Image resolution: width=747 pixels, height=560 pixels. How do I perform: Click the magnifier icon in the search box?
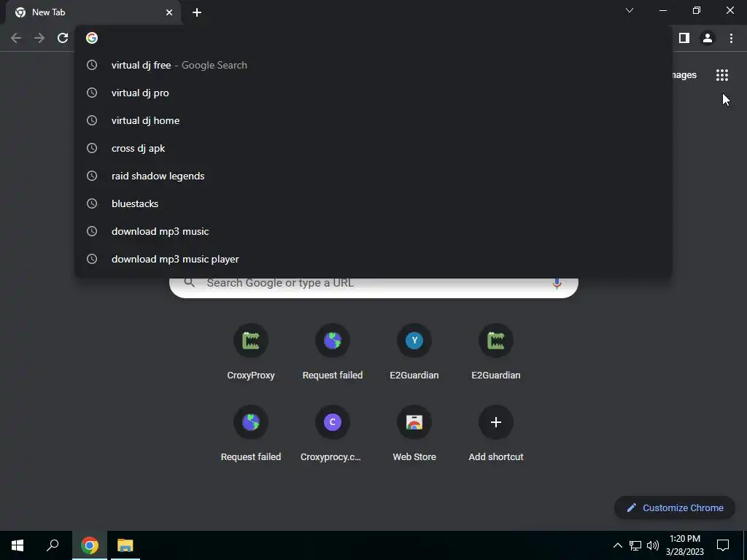click(190, 283)
